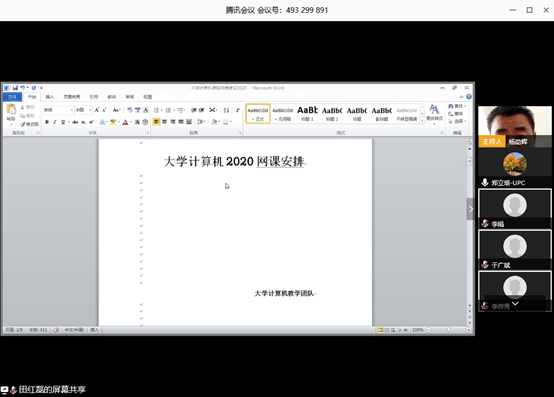This screenshot has height=397, width=554.
Task: Click the Increase Indent icon
Action: click(201, 110)
